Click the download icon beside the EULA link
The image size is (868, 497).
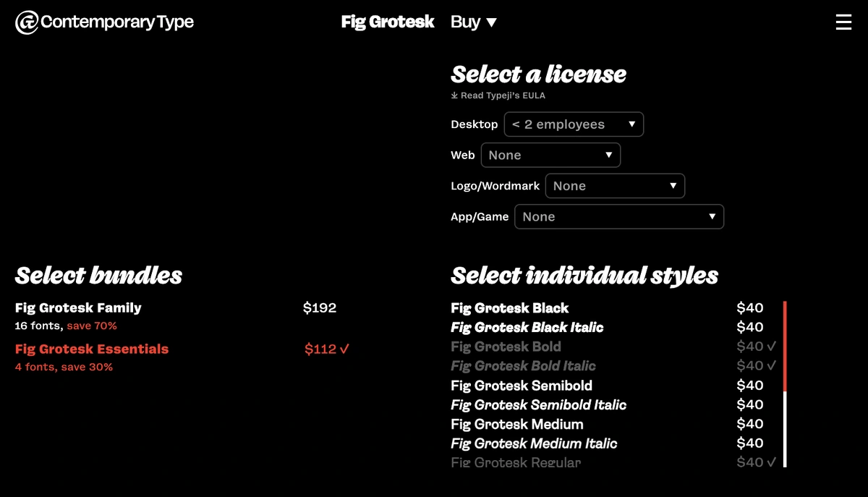(x=454, y=95)
